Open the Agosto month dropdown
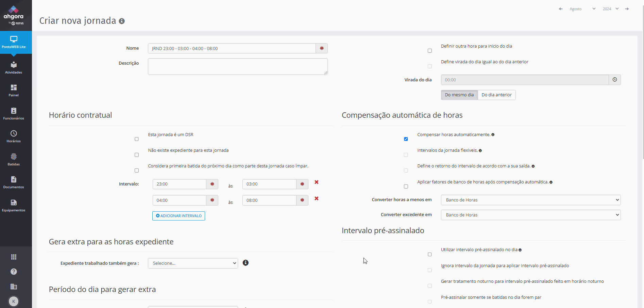Image resolution: width=644 pixels, height=308 pixels. (x=582, y=9)
